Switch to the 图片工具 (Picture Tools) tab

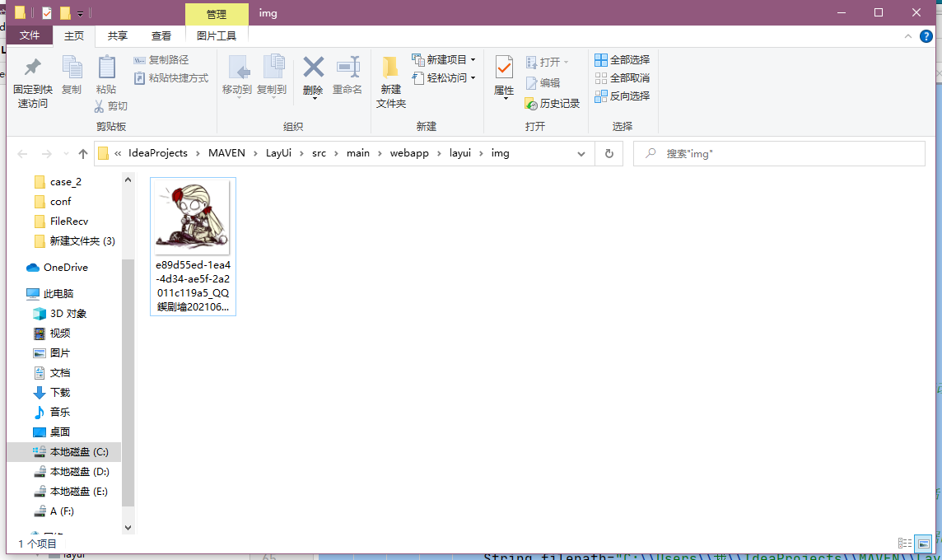tap(217, 36)
